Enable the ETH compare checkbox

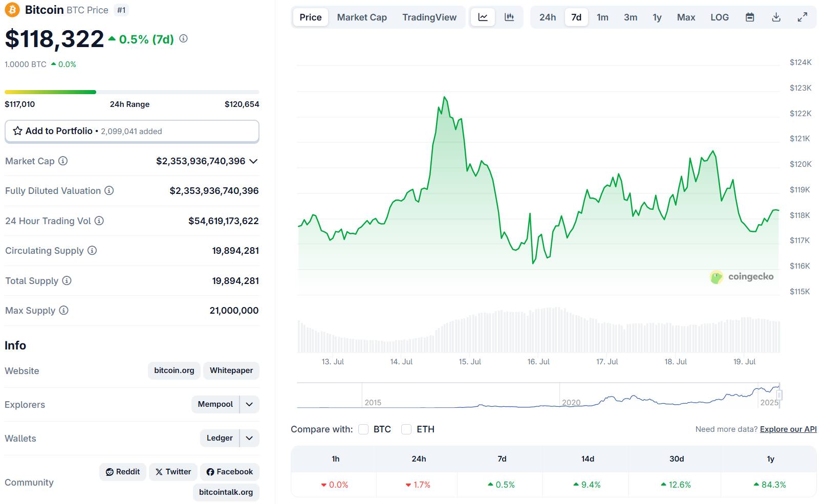[406, 429]
